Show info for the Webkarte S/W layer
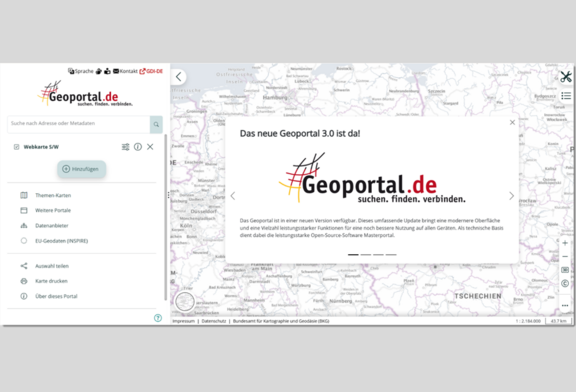The height and width of the screenshot is (392, 576). pos(138,147)
